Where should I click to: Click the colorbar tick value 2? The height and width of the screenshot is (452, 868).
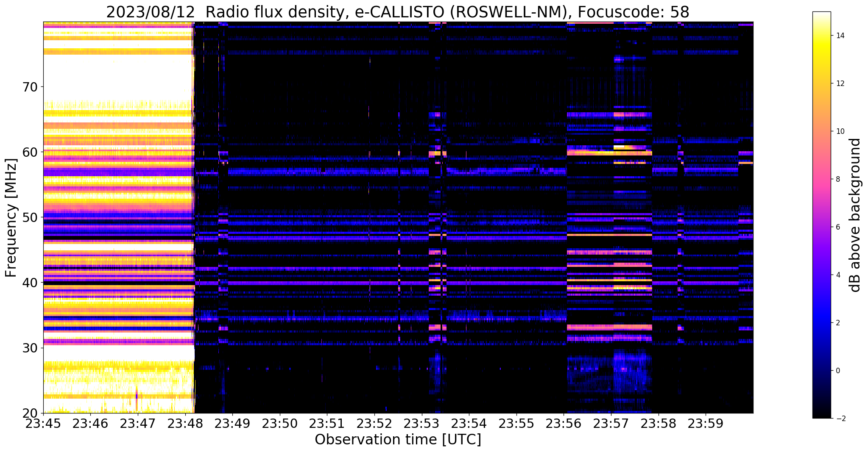(837, 323)
